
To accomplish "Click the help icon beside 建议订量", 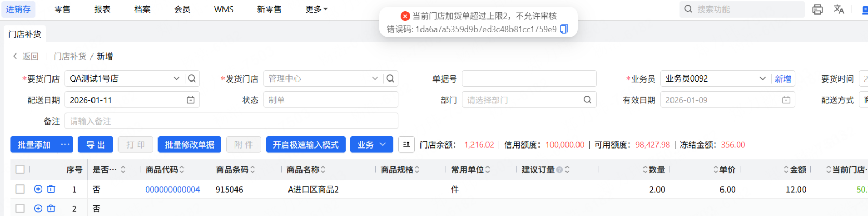I will tap(559, 169).
